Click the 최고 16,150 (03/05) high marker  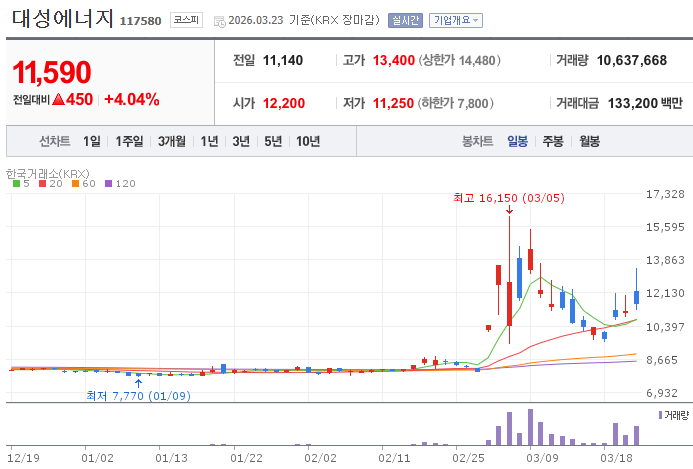point(509,198)
